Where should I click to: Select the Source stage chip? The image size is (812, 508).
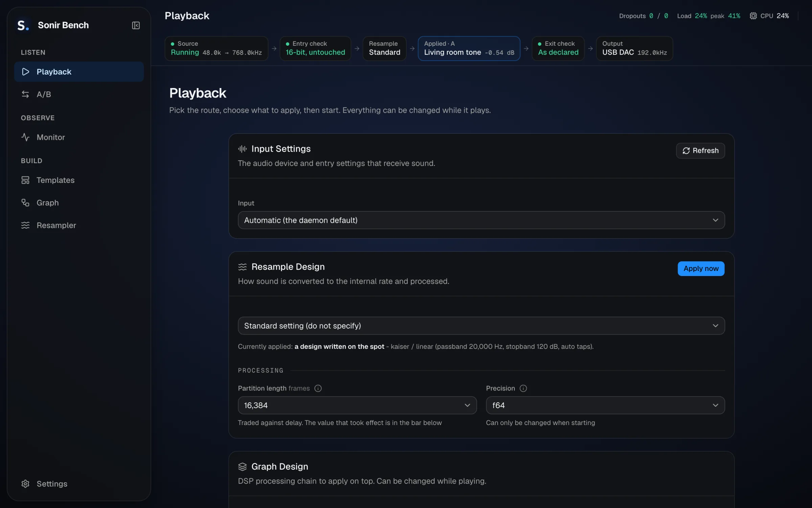coord(217,48)
